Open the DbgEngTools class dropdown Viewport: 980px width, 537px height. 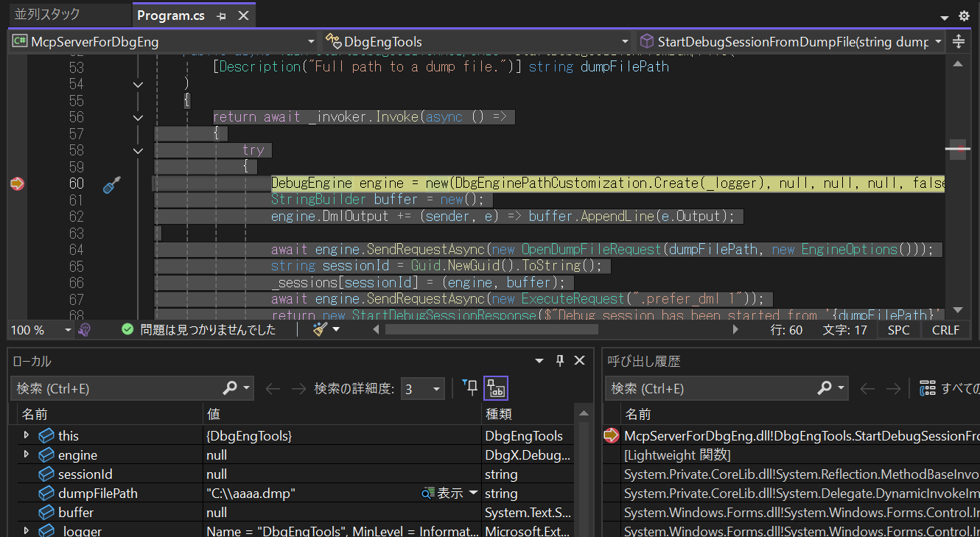[477, 42]
